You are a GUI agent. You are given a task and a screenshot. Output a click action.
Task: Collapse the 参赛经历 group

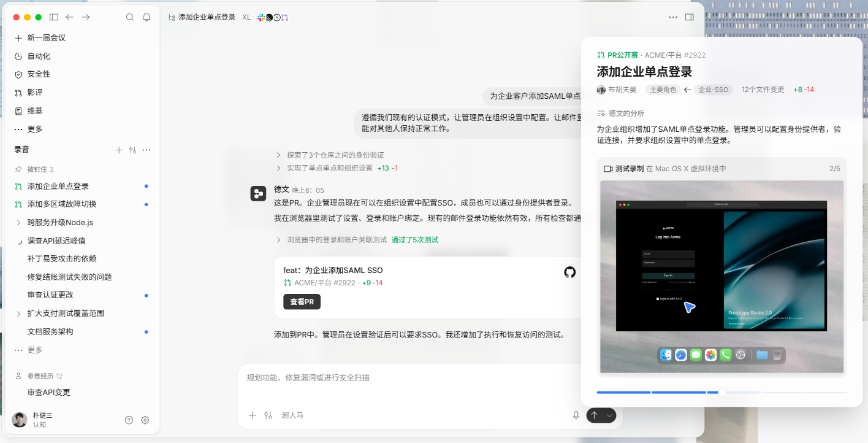(x=38, y=376)
